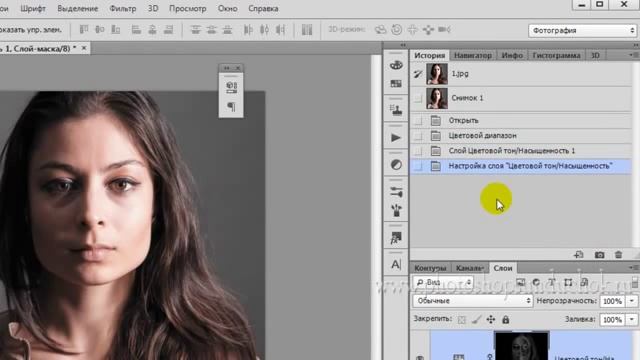Set history brush source for Снимок 1
640x360 pixels.
pos(418,98)
